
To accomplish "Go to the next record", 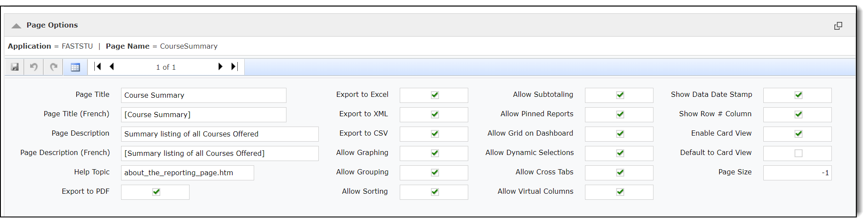I will coord(220,67).
